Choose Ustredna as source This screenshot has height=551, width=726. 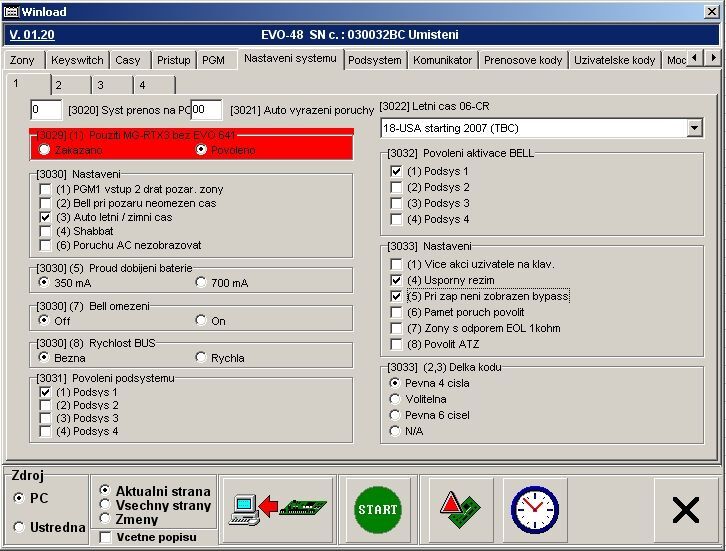pyautogui.click(x=19, y=527)
